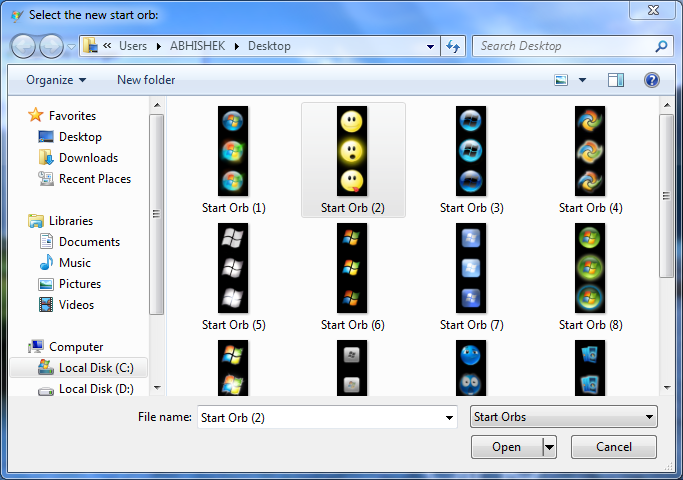Select the Start Orb (1) thumbnail
This screenshot has height=480, width=683.
pyautogui.click(x=233, y=151)
